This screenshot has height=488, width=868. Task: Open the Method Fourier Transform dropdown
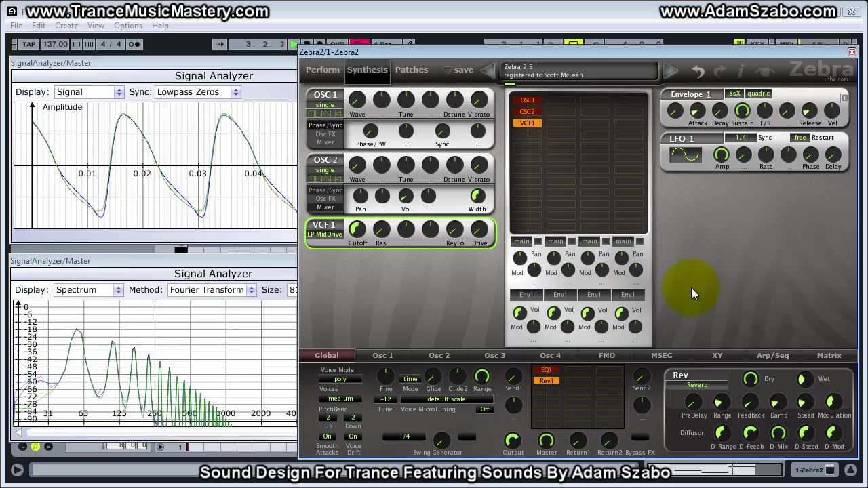pyautogui.click(x=212, y=290)
